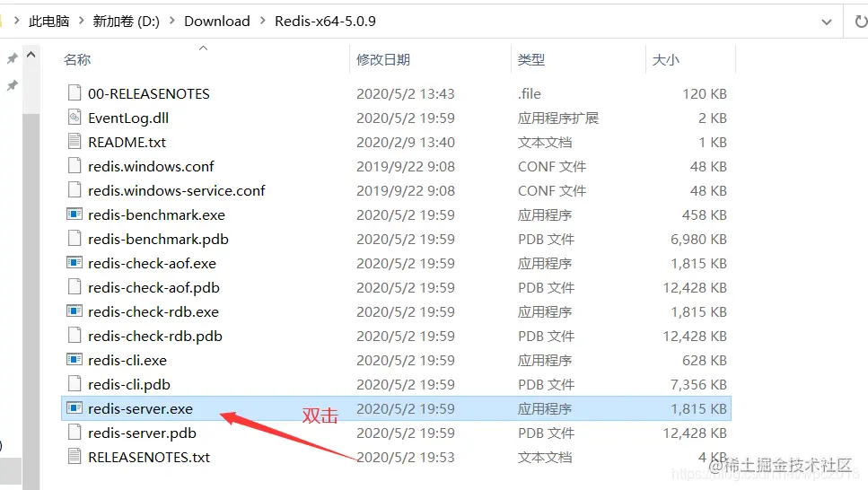
Task: Sort by 修改日期 column header
Action: [x=383, y=59]
